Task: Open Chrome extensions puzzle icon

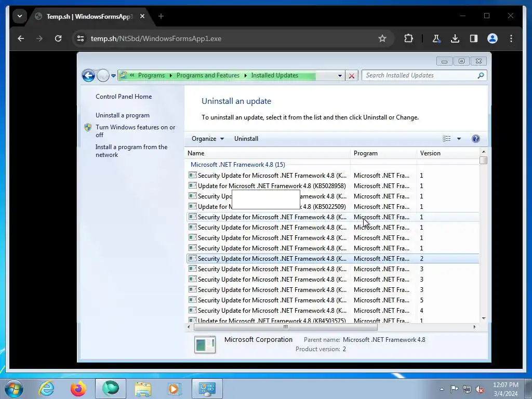Action: (409, 38)
